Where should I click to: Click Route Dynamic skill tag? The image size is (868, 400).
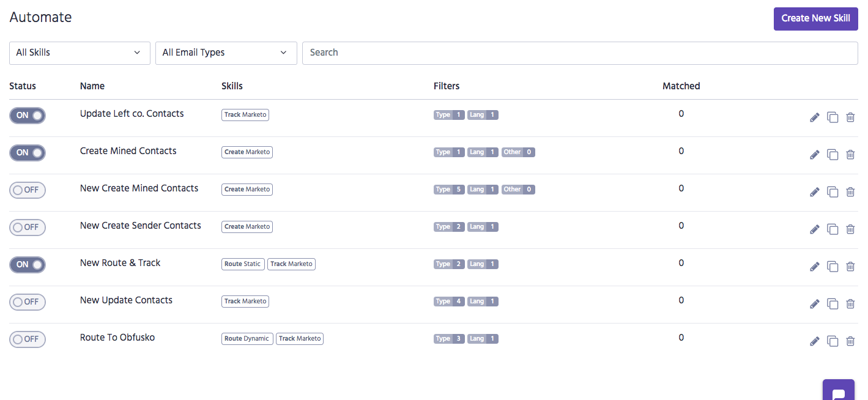click(247, 338)
